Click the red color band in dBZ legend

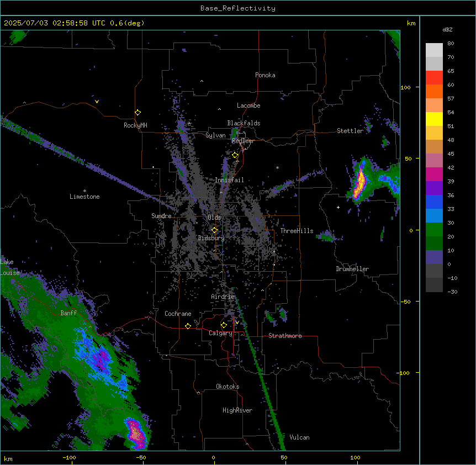pyautogui.click(x=434, y=78)
